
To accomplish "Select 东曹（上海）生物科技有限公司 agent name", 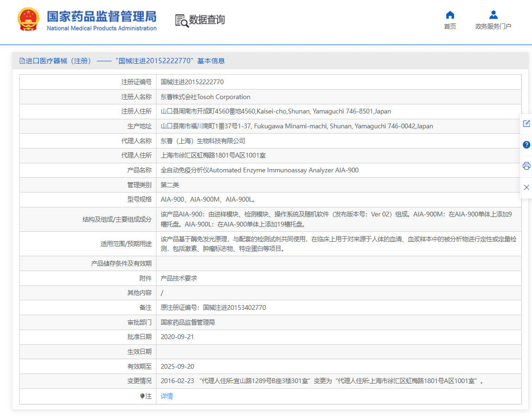I will (x=202, y=141).
